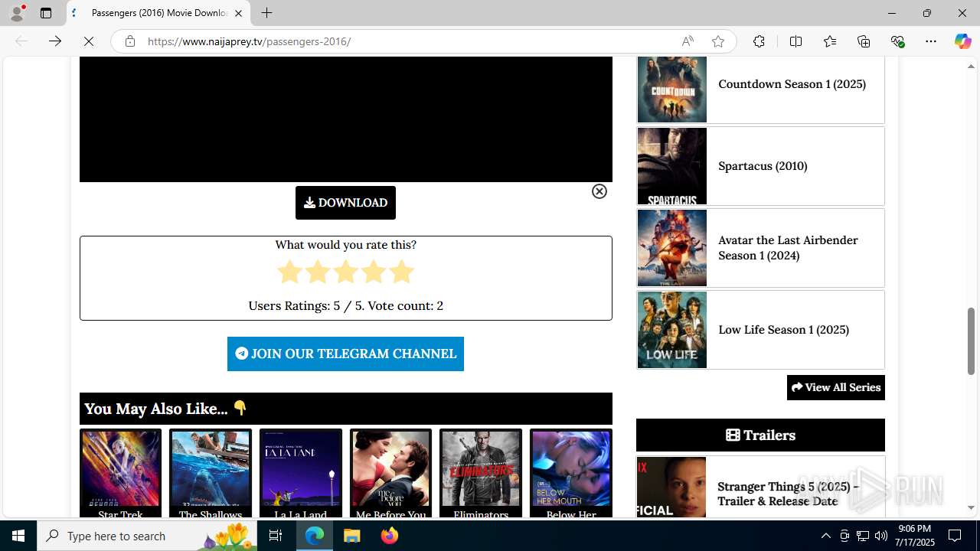Show hidden tray icons chevron
The image size is (980, 551).
point(826,536)
